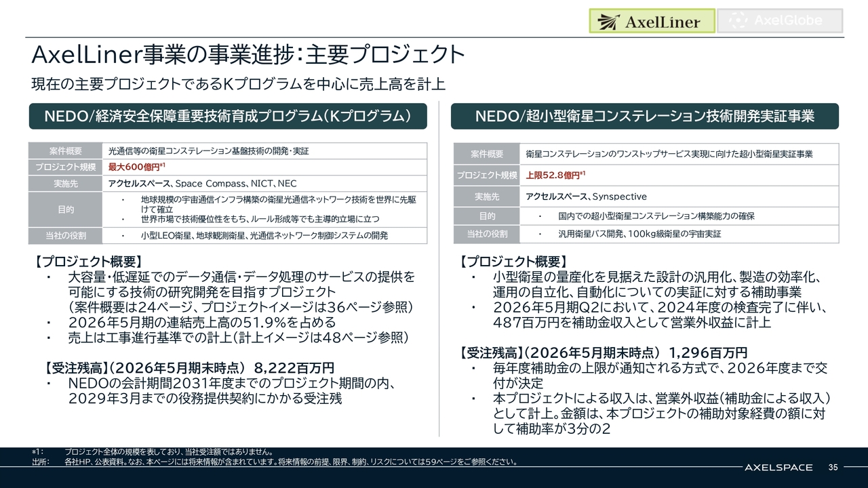Click プロジェクト規模 label in right table
The height and width of the screenshot is (488, 868).
pos(487,176)
